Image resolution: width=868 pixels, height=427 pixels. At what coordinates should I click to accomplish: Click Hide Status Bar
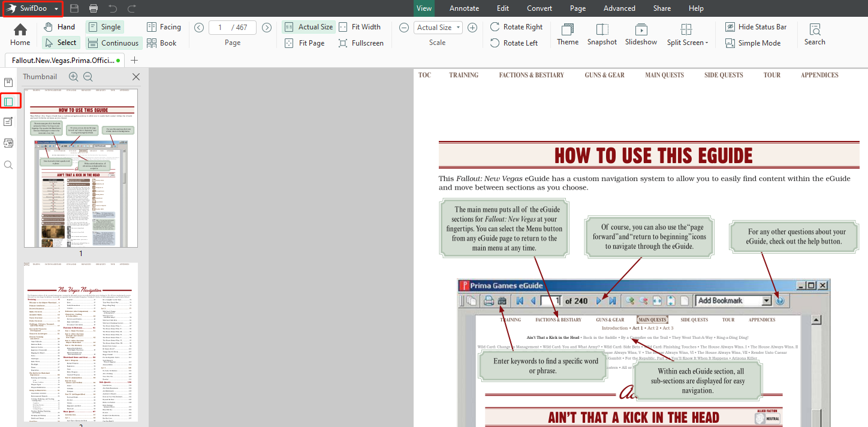coord(755,27)
